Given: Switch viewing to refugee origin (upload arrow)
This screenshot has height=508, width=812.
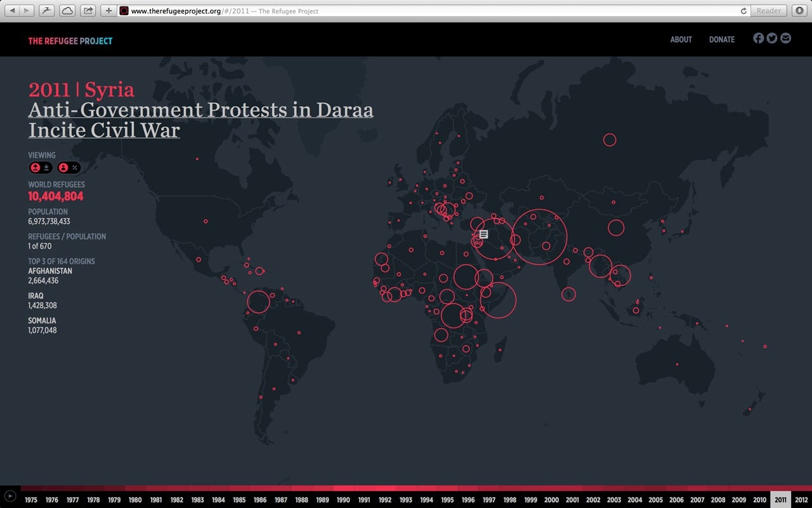Looking at the screenshot, I should click(x=36, y=168).
